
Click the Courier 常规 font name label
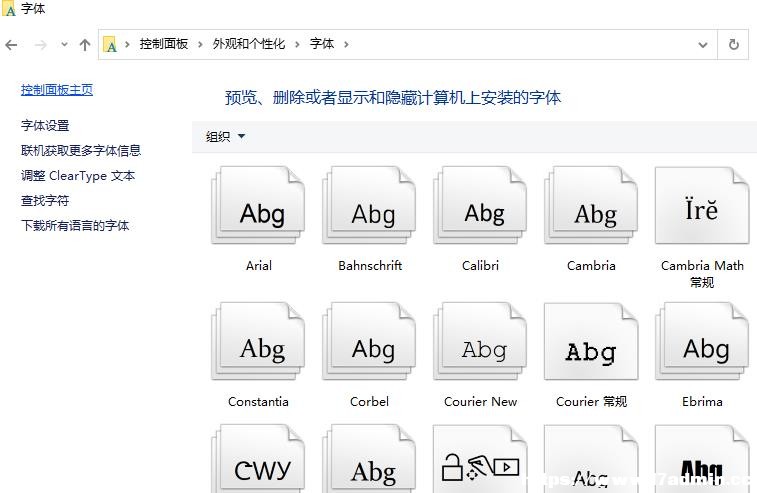pos(591,402)
